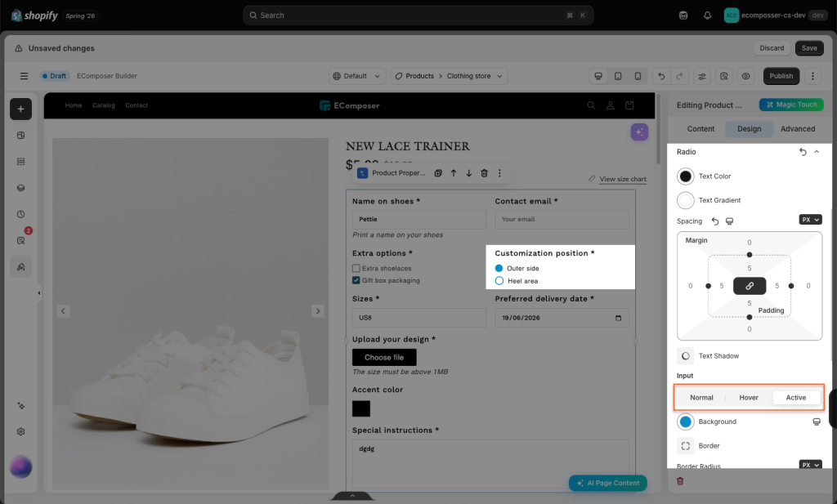Expand the bottom panel chevron
The height and width of the screenshot is (504, 837).
(352, 496)
